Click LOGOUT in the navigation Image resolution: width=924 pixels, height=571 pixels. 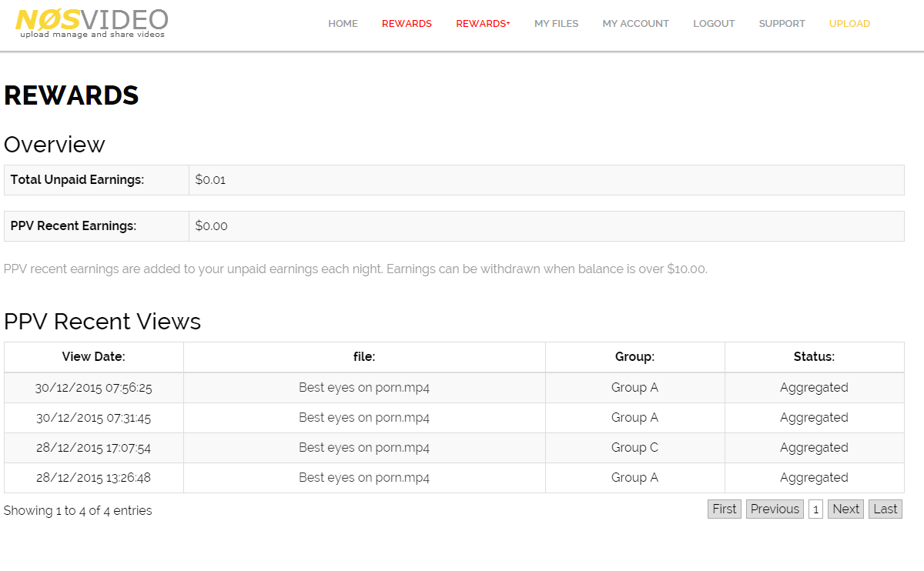[x=714, y=24]
